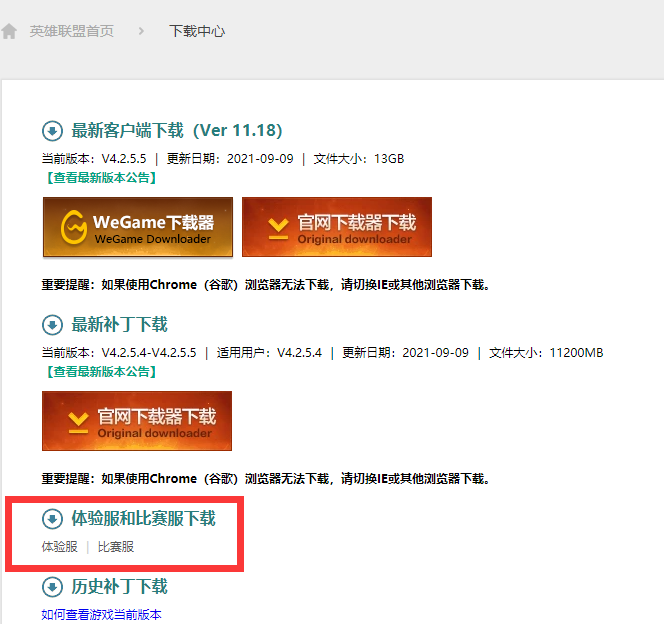
Task: Click patch section Original downloader button
Action: 137,421
